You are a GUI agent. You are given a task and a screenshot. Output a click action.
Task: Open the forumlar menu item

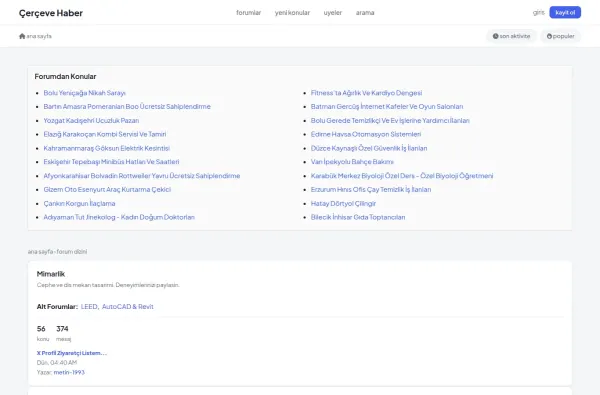[248, 13]
